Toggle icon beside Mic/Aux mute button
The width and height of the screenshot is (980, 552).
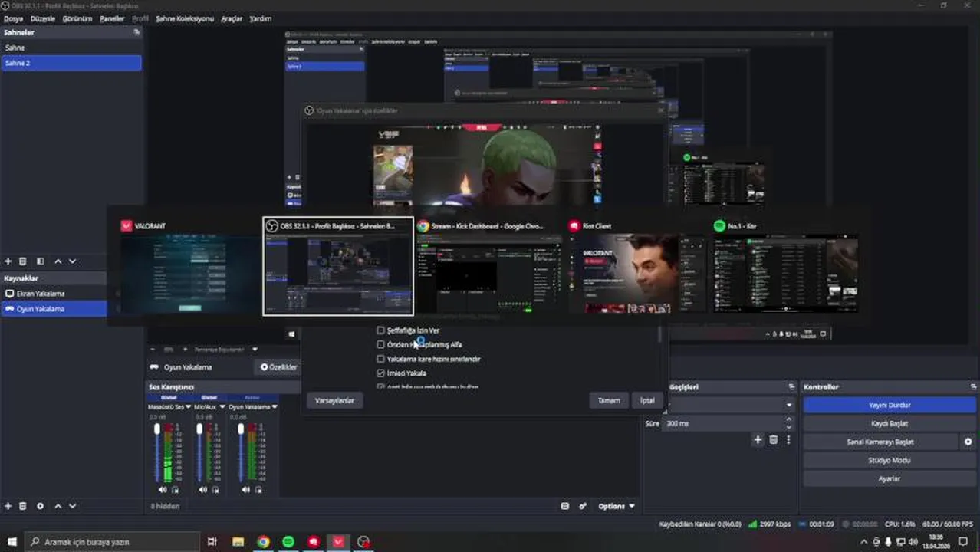(216, 489)
